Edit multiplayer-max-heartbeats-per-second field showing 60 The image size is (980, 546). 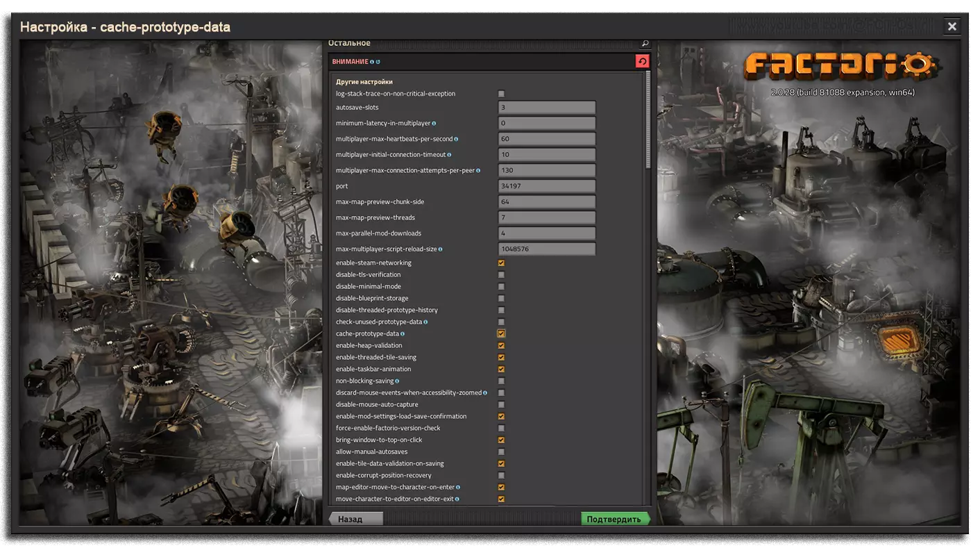click(x=547, y=139)
